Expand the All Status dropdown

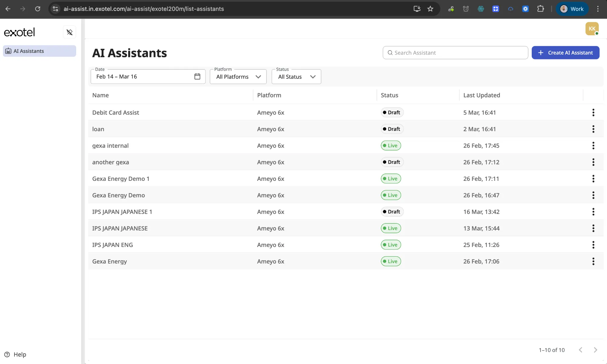pyautogui.click(x=296, y=76)
